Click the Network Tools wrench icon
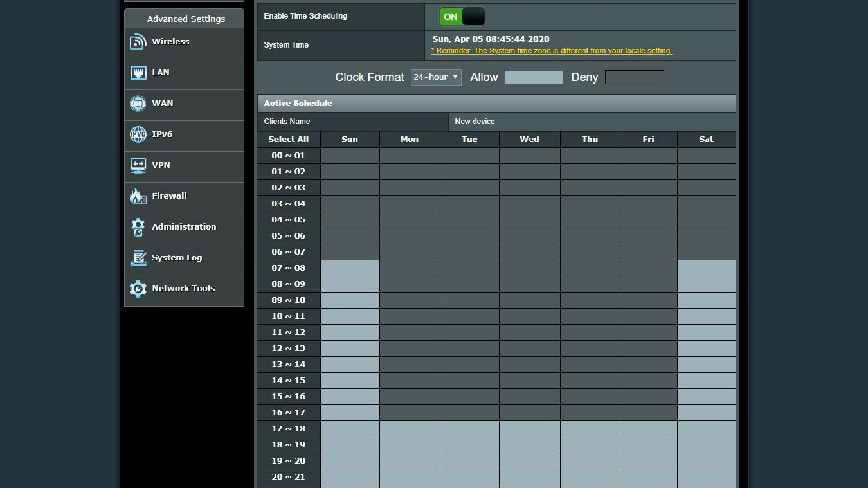This screenshot has width=868, height=488. tap(138, 289)
